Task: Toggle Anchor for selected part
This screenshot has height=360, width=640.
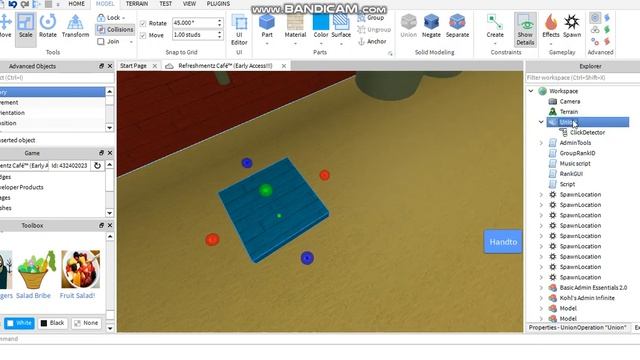Action: click(372, 42)
